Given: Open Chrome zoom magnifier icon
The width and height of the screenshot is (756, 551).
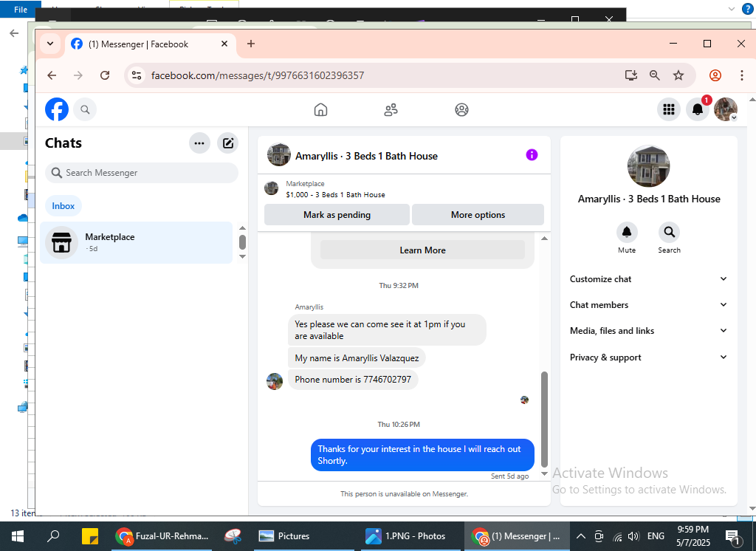Looking at the screenshot, I should [654, 75].
